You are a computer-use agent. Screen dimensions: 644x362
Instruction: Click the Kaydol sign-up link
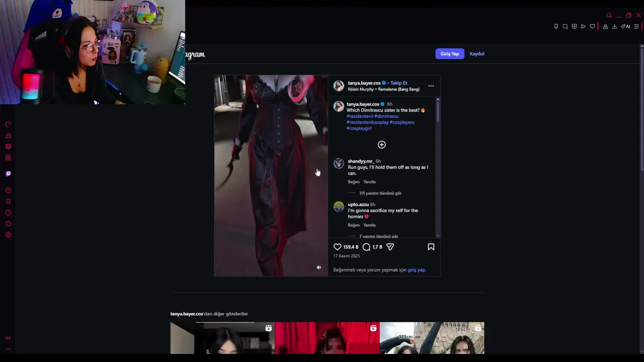477,54
